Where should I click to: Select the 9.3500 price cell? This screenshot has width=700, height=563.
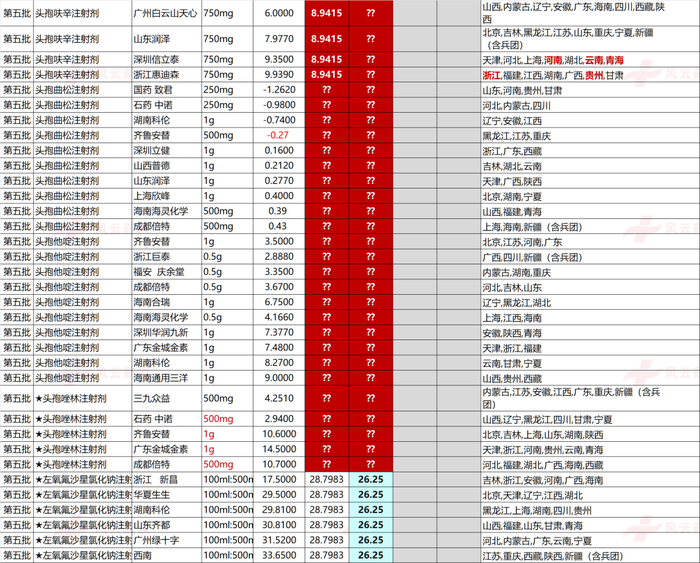click(x=279, y=59)
